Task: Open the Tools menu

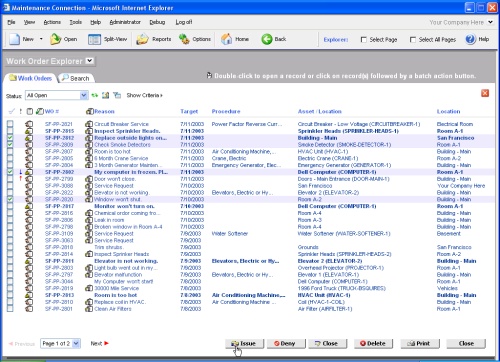Action: [x=76, y=22]
